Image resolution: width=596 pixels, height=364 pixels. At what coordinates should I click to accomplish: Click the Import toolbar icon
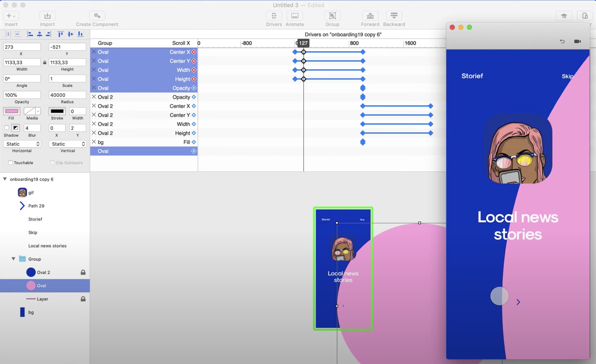pyautogui.click(x=47, y=16)
